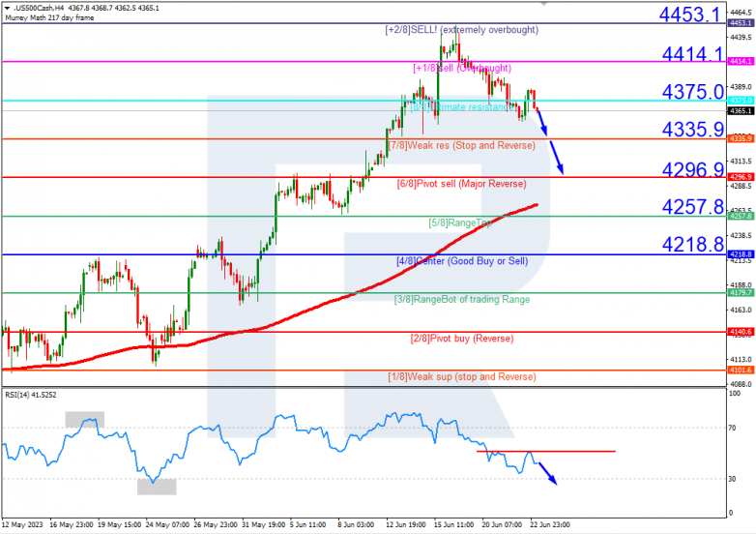Select the [3/8]RangeBot of trading Range label

click(x=462, y=300)
